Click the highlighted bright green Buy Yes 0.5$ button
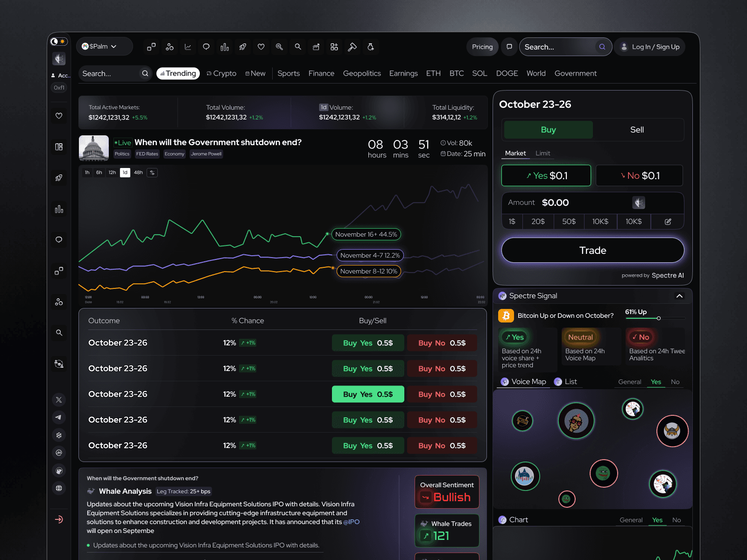The image size is (747, 560). tap(368, 394)
